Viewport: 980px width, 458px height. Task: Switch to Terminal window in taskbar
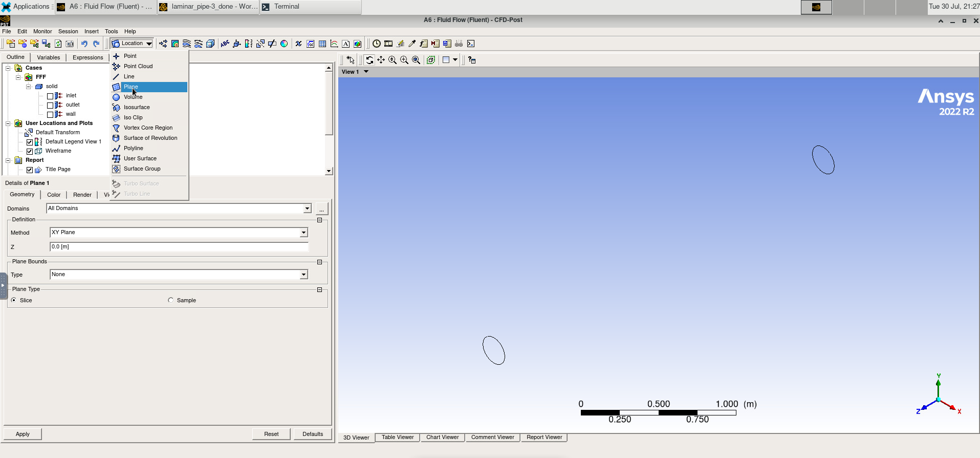(311, 7)
